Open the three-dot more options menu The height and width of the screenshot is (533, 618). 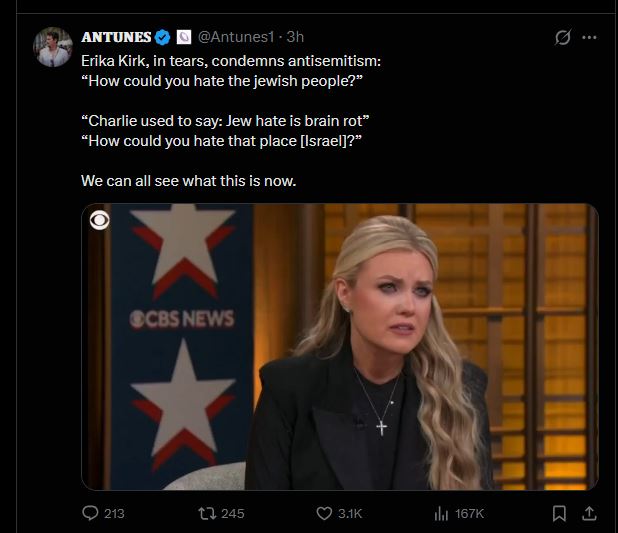click(x=589, y=38)
